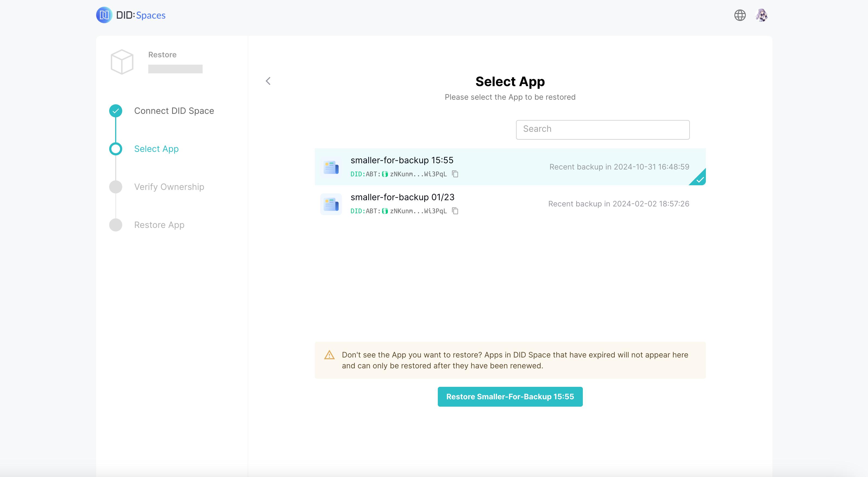
Task: Click the warning triangle icon
Action: click(329, 355)
